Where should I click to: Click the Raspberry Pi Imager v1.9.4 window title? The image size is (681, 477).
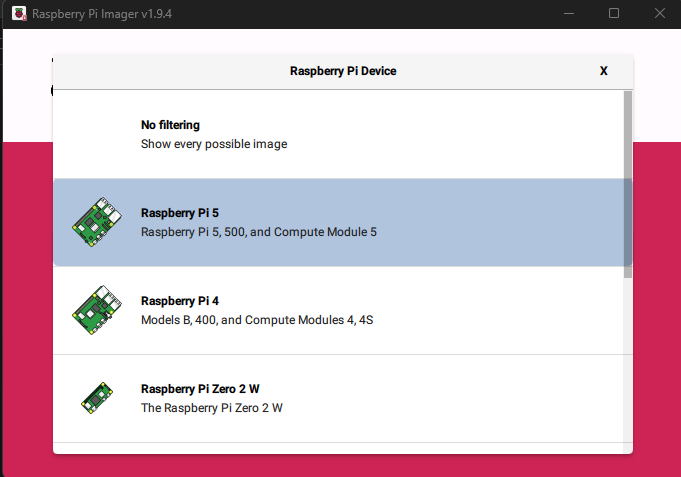click(102, 14)
